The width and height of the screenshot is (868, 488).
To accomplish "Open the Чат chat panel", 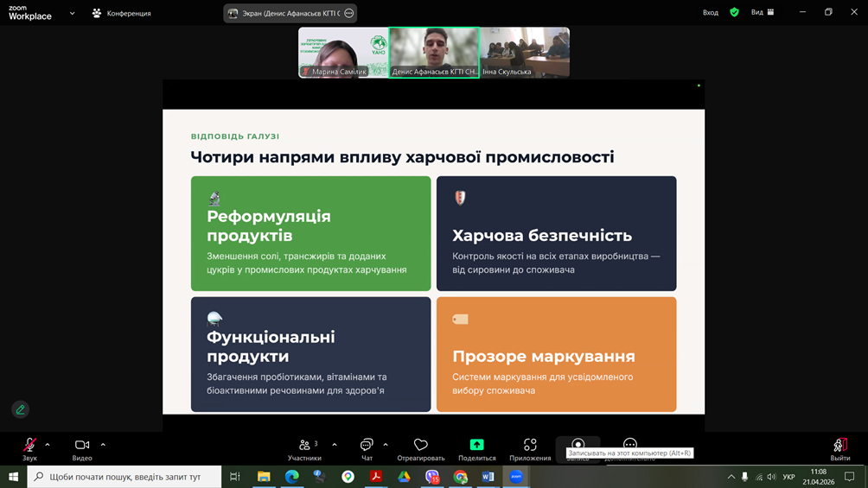I will point(367,447).
